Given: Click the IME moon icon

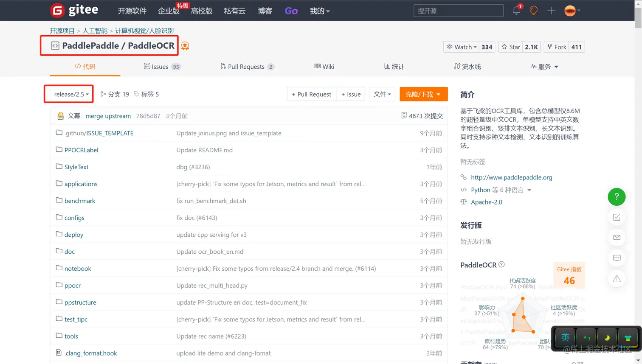Looking at the screenshot, I should coord(607,338).
